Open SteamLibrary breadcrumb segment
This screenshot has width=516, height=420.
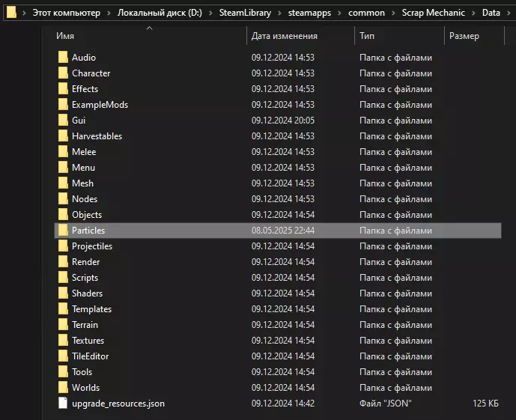pos(245,13)
